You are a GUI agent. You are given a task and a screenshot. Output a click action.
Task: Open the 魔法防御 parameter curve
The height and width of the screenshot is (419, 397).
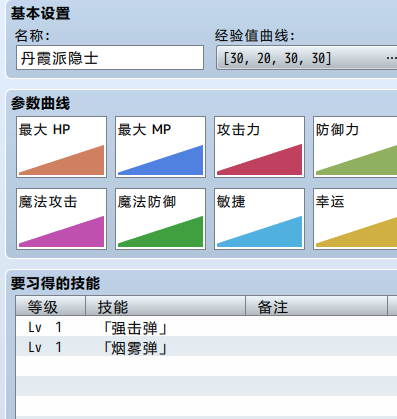(x=160, y=219)
